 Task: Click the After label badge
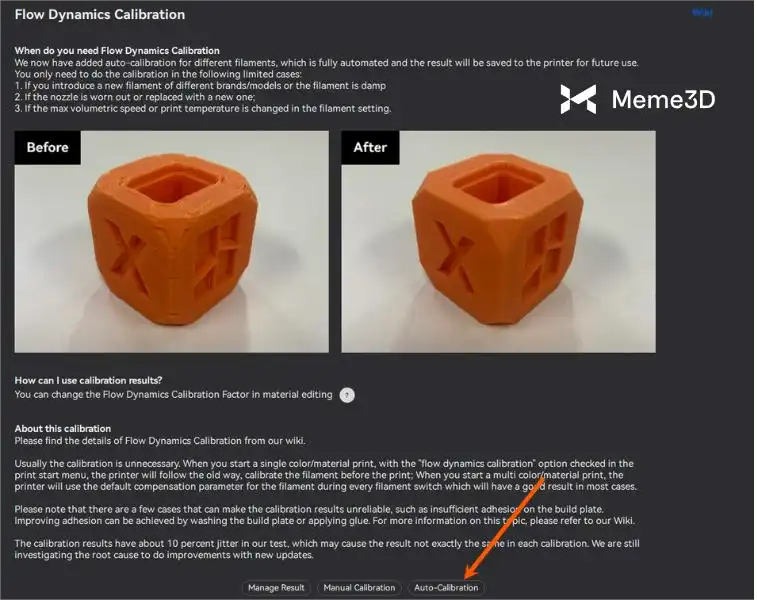370,147
